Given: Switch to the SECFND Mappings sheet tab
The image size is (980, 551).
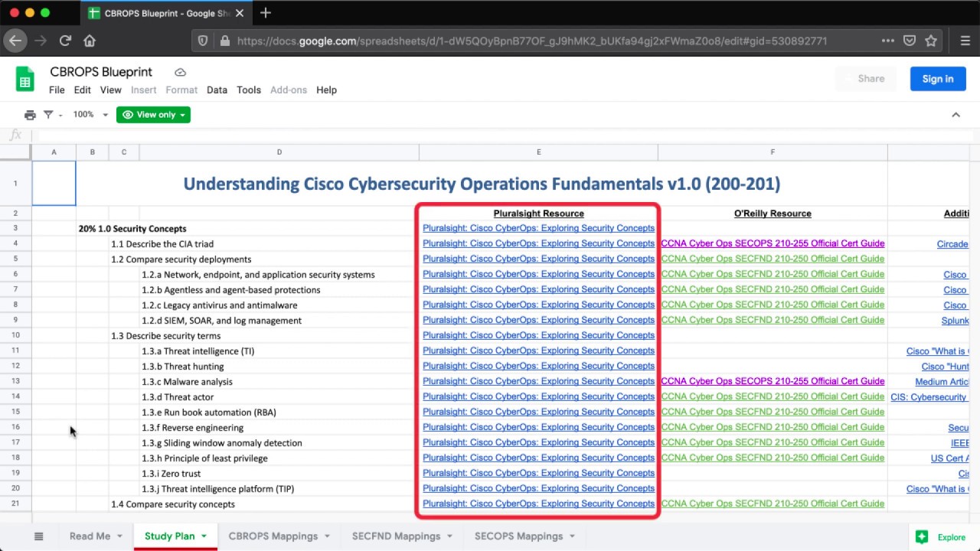Looking at the screenshot, I should 396,536.
